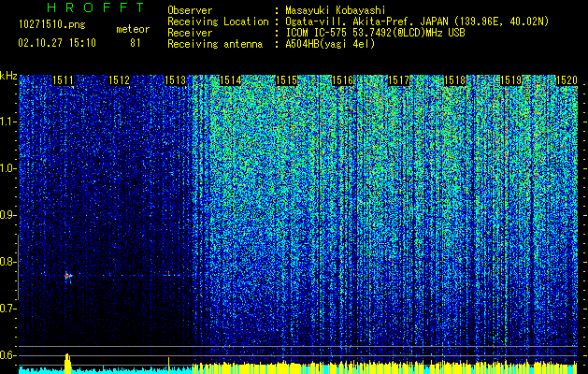Click observer name Masayuki Kobayashi
Screen dimensions: 588x374
coord(336,10)
